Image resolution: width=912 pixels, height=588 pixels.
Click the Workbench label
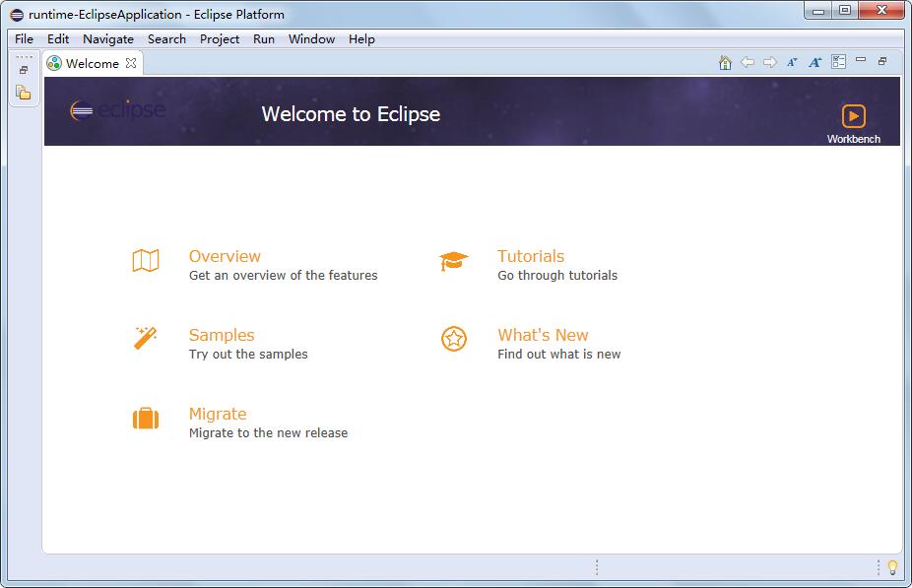(853, 139)
